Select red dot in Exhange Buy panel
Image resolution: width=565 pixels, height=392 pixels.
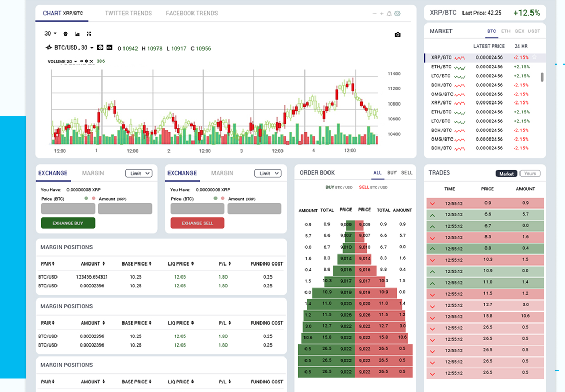pyautogui.click(x=93, y=198)
